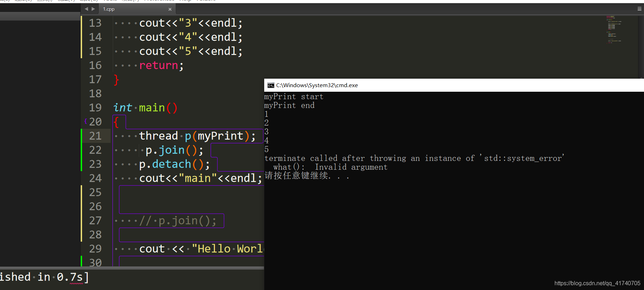The height and width of the screenshot is (290, 644).
Task: Place cursor in cout<<"5"<<endl; line
Action: click(191, 51)
